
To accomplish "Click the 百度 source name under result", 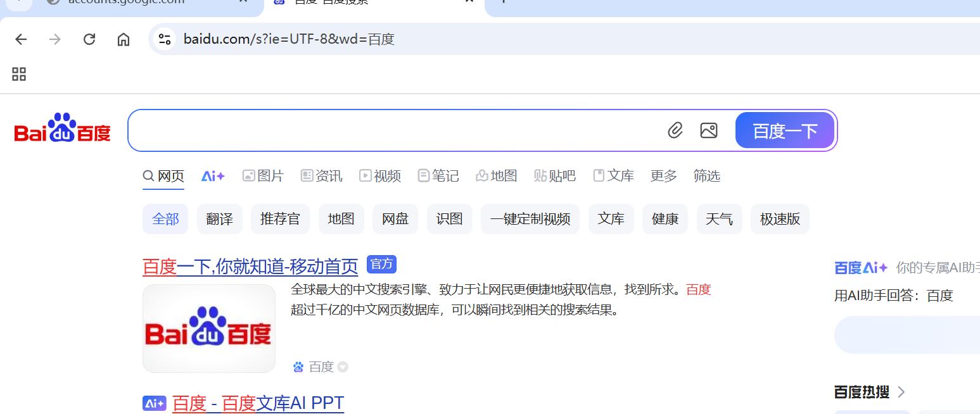I will click(321, 367).
